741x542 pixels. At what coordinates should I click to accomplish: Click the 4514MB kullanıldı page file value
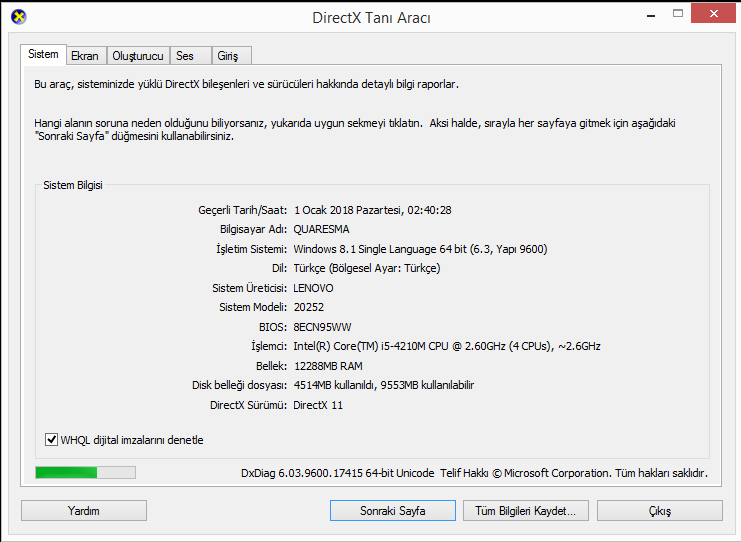(384, 385)
